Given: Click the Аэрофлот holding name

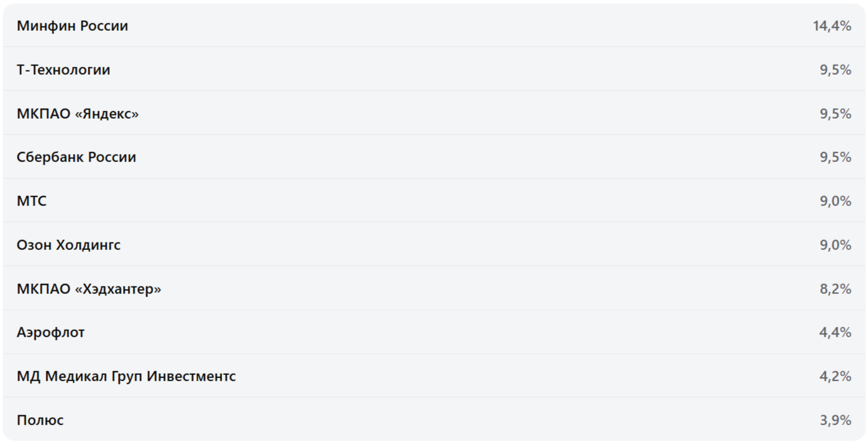Looking at the screenshot, I should tap(50, 332).
